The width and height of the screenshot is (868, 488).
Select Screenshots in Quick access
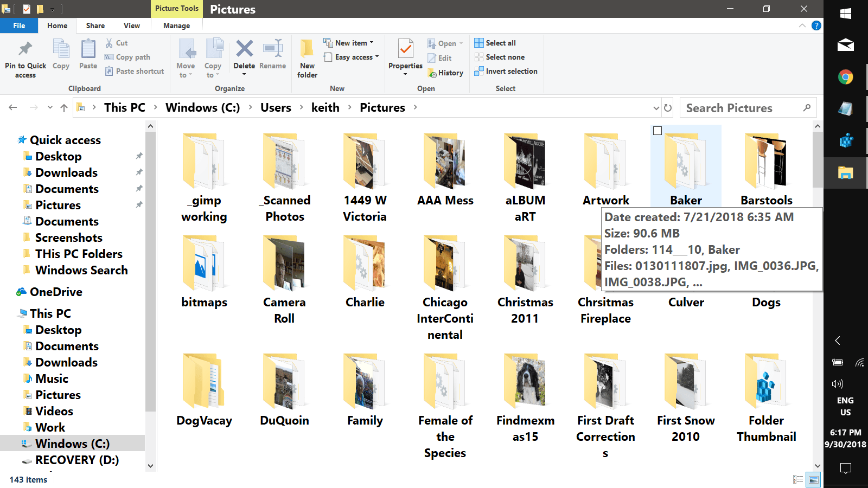(68, 237)
